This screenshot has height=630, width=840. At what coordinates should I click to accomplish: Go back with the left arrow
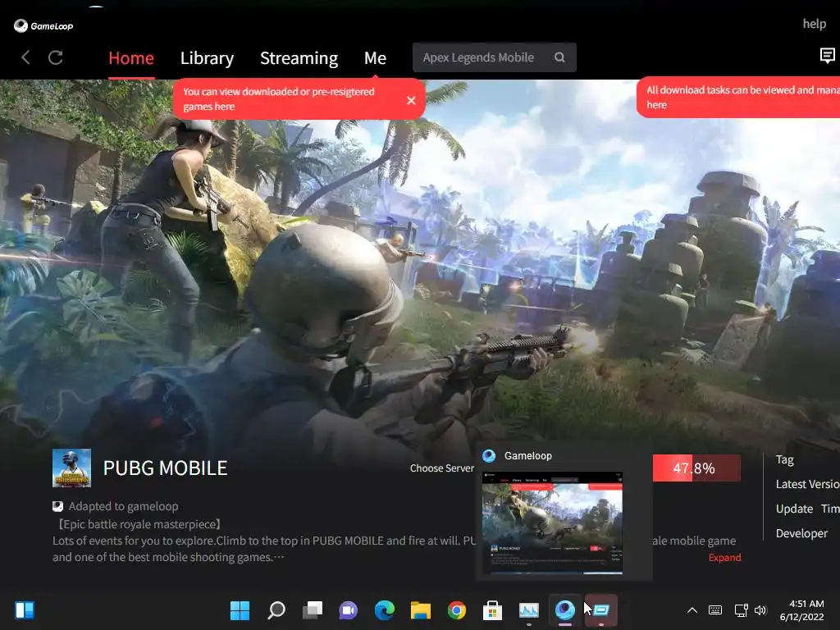click(25, 57)
